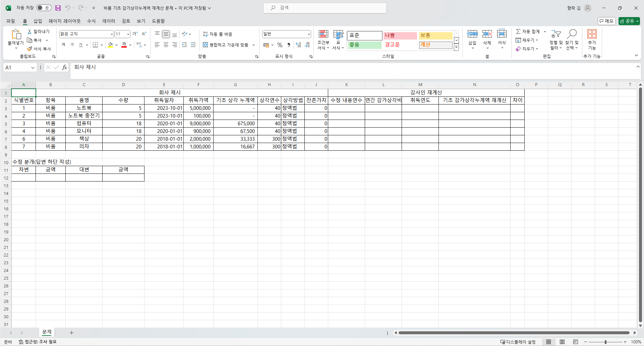Screen dimensions: 644x346
Task: Click the Add-ins (추가 기능) icon
Action: 592,40
